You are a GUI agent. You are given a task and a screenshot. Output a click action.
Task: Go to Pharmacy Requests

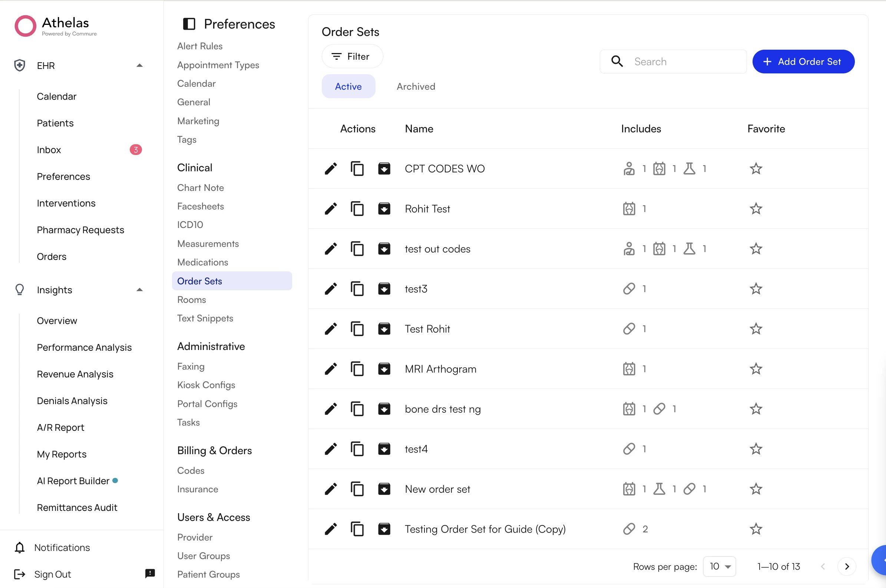pos(80,230)
